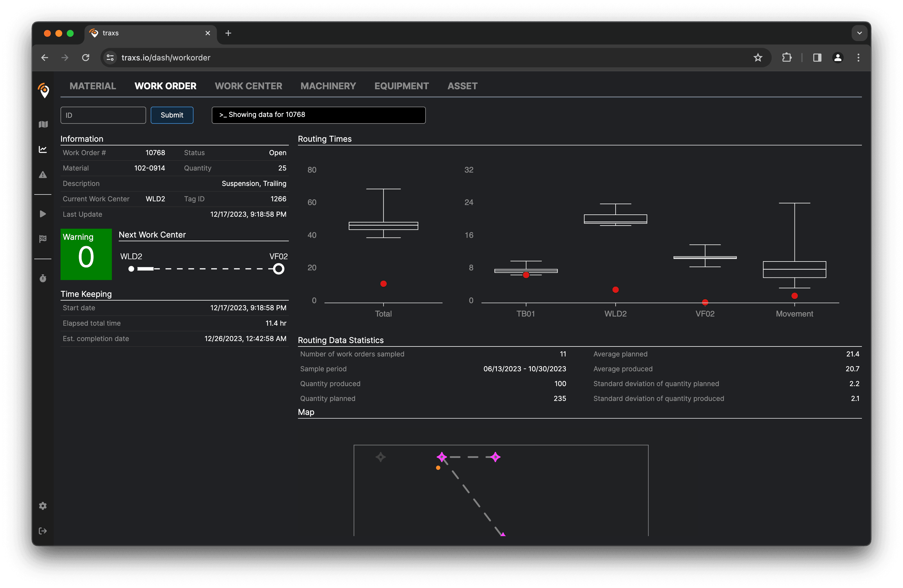Bookmark the page using the star icon
This screenshot has width=903, height=588.
pyautogui.click(x=758, y=58)
